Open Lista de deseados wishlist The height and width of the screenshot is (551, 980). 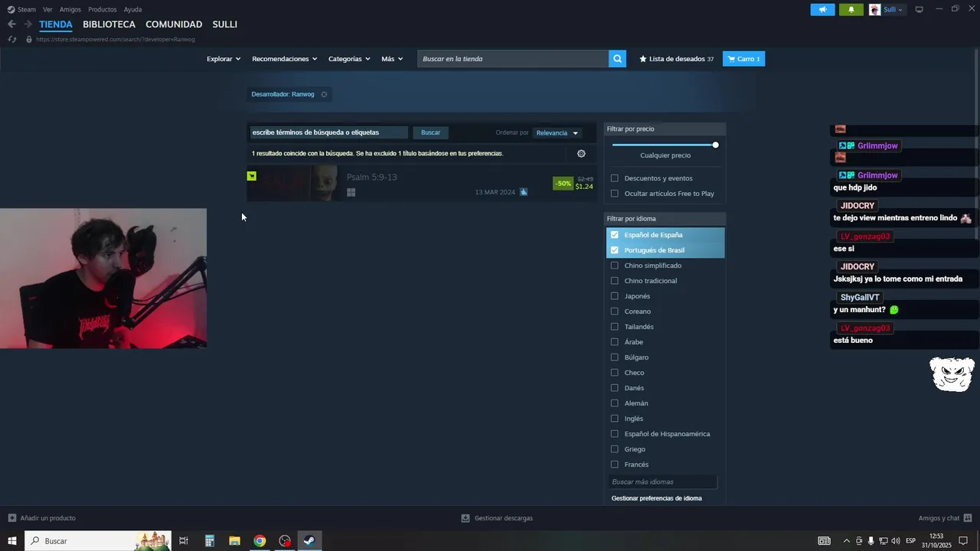677,59
